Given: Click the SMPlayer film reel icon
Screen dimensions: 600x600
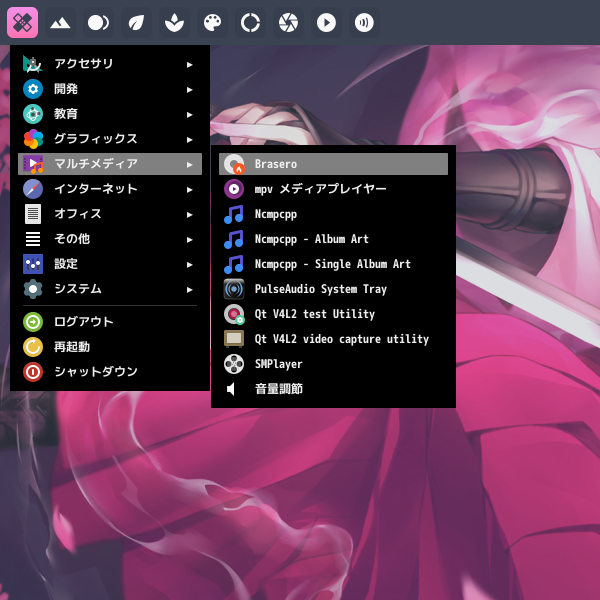Looking at the screenshot, I should coord(234,364).
